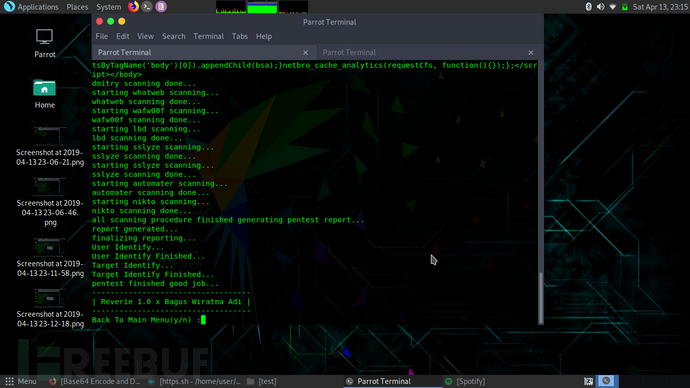Open the Home folder desktop icon

pyautogui.click(x=44, y=94)
